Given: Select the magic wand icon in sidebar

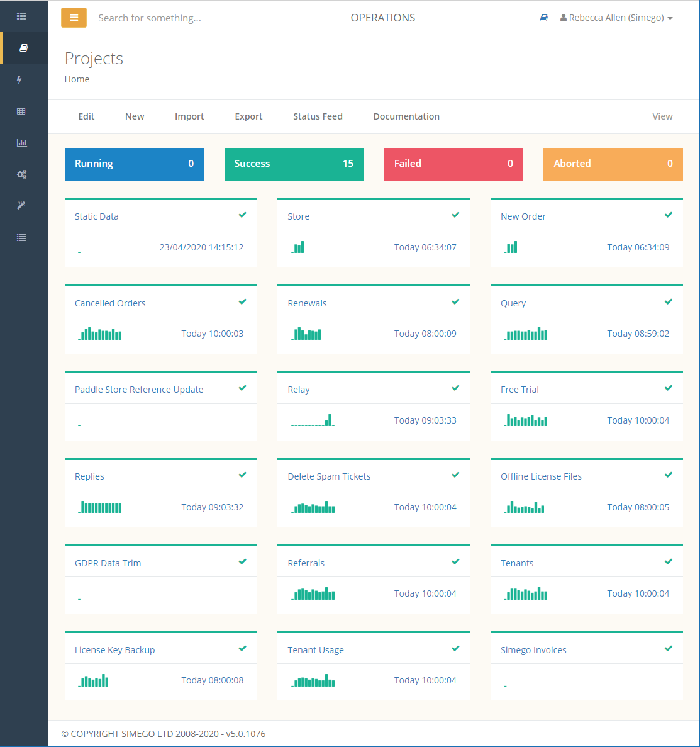Looking at the screenshot, I should pyautogui.click(x=22, y=206).
